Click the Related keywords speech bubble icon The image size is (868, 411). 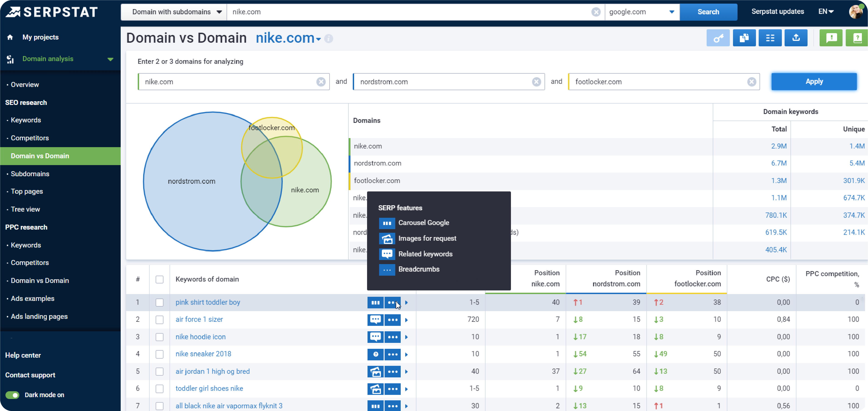coord(387,254)
